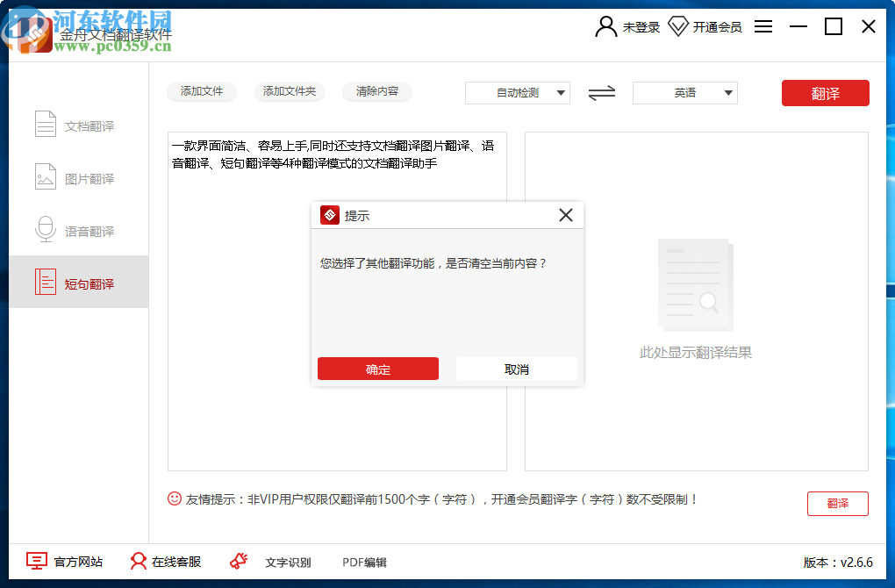Dismiss dialog with 取消 button
The height and width of the screenshot is (588, 895).
pos(516,369)
